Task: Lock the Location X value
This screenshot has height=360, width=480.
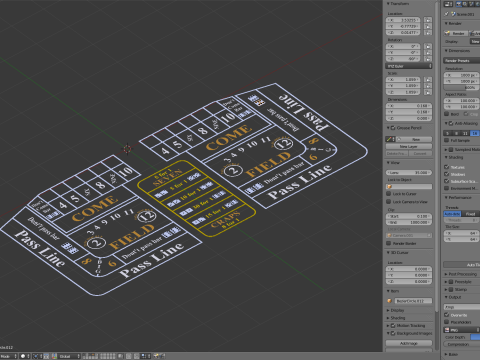Action: 428,20
